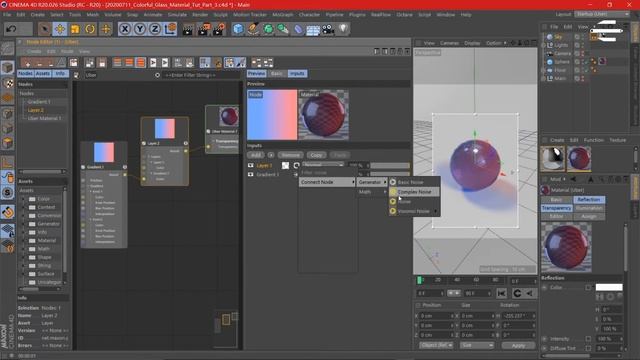Open the File menu
The image size is (640, 360).
coord(7,14)
